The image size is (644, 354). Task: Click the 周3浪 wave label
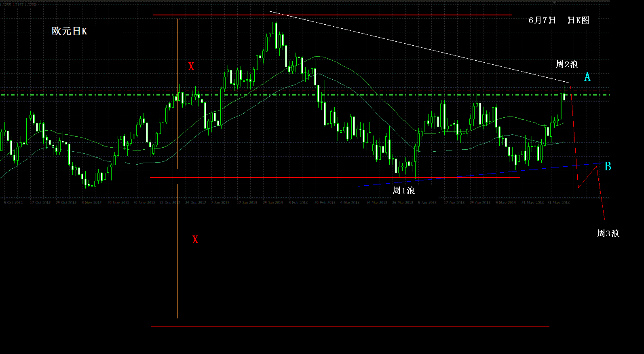608,233
